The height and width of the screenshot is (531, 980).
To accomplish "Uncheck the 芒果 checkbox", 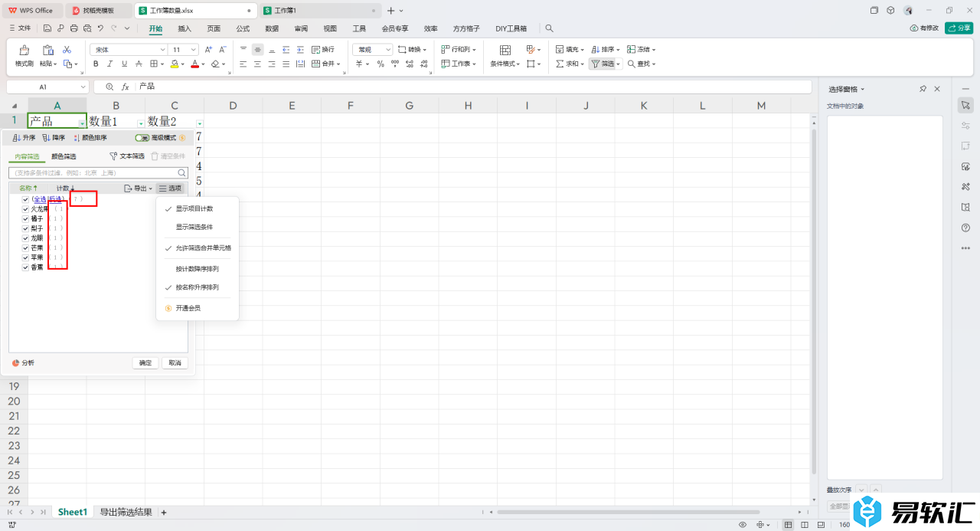I will (25, 247).
